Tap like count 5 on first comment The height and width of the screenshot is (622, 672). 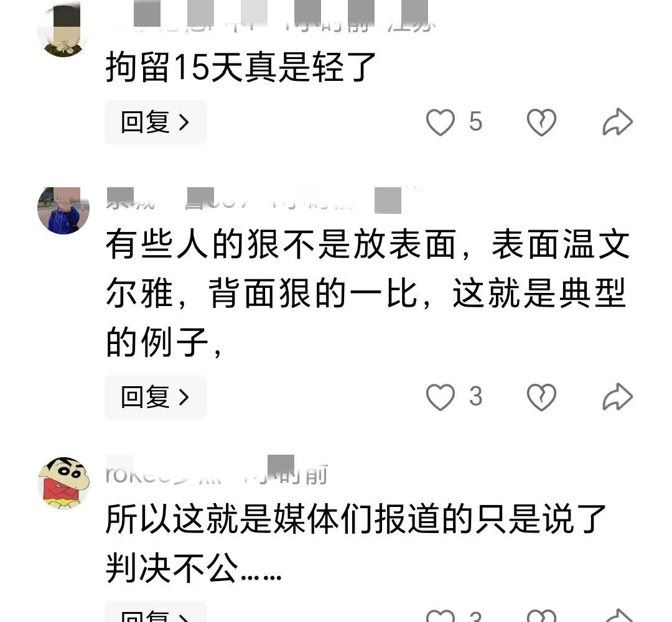point(475,122)
